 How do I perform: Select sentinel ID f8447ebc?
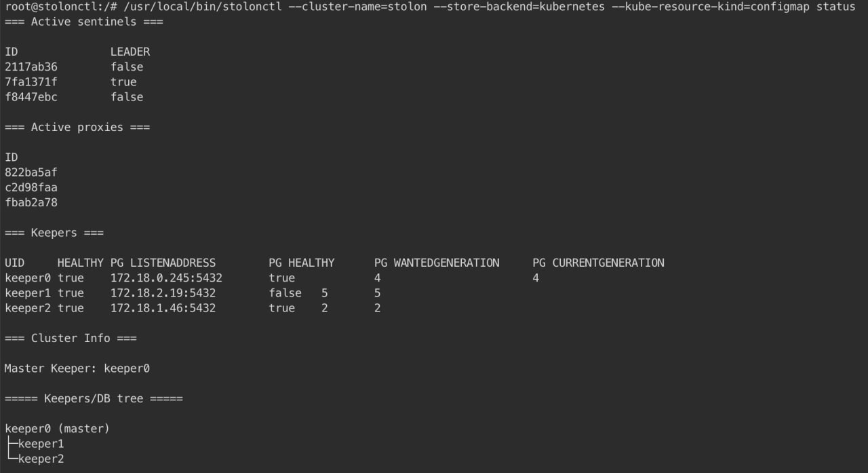tap(31, 97)
